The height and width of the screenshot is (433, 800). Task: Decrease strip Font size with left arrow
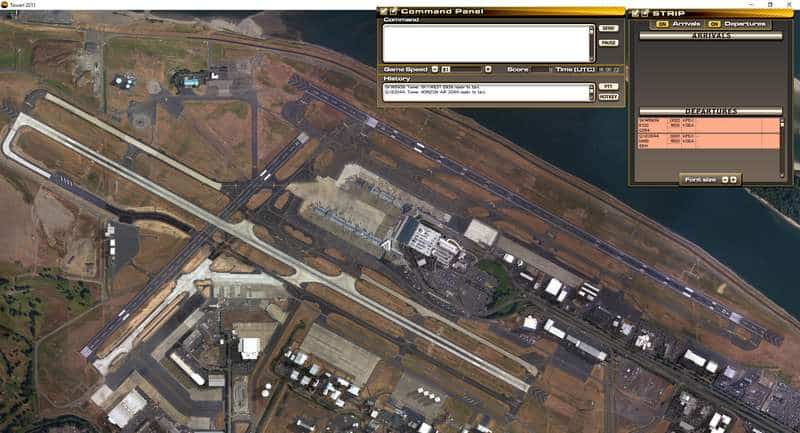[724, 179]
